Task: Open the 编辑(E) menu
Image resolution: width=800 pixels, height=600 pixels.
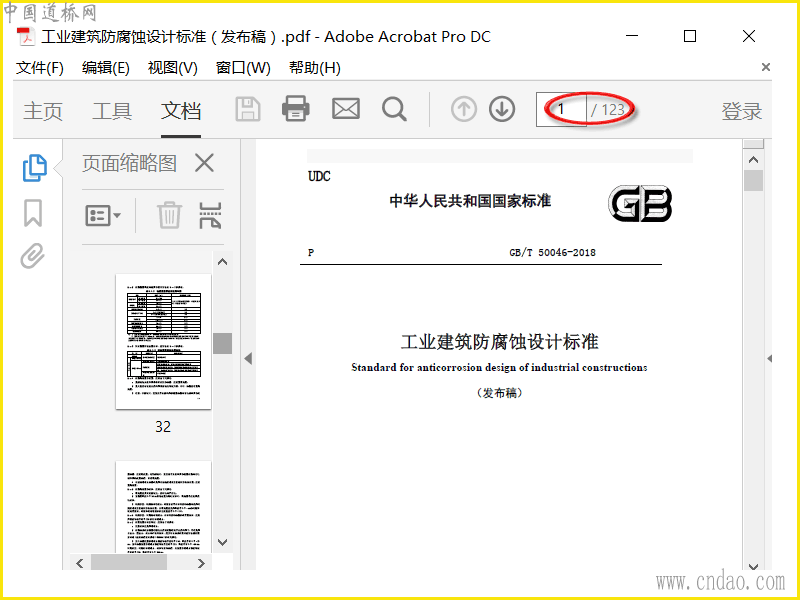Action: pyautogui.click(x=106, y=67)
